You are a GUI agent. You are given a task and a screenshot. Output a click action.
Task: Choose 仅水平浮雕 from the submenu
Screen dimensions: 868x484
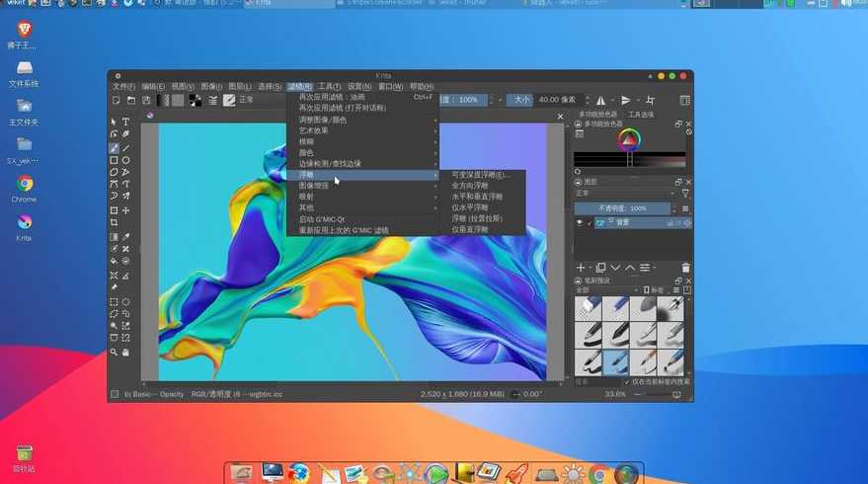coord(483,207)
